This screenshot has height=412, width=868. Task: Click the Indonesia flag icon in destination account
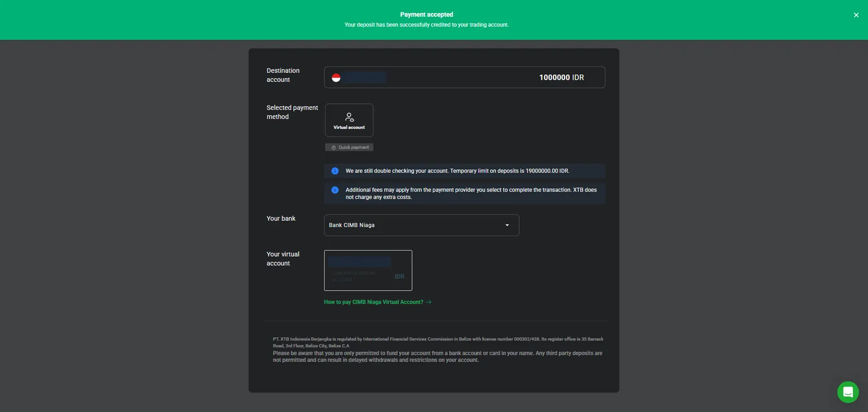[x=336, y=78]
